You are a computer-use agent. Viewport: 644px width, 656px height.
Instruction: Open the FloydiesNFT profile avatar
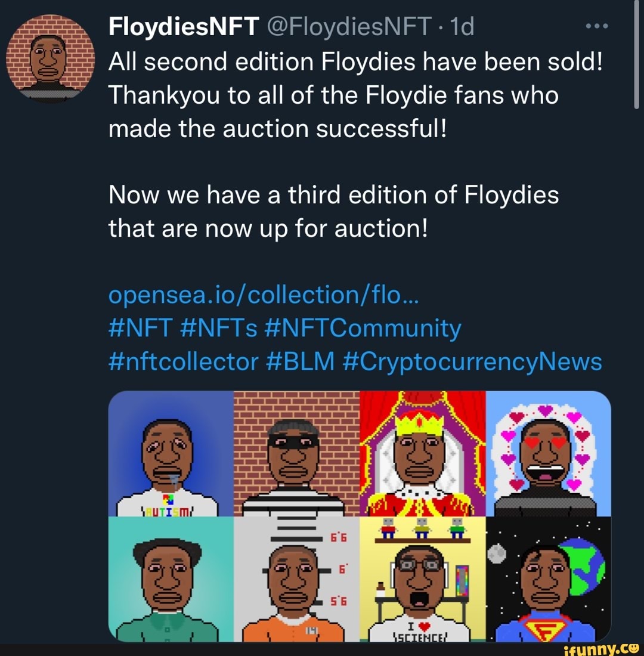click(x=51, y=58)
